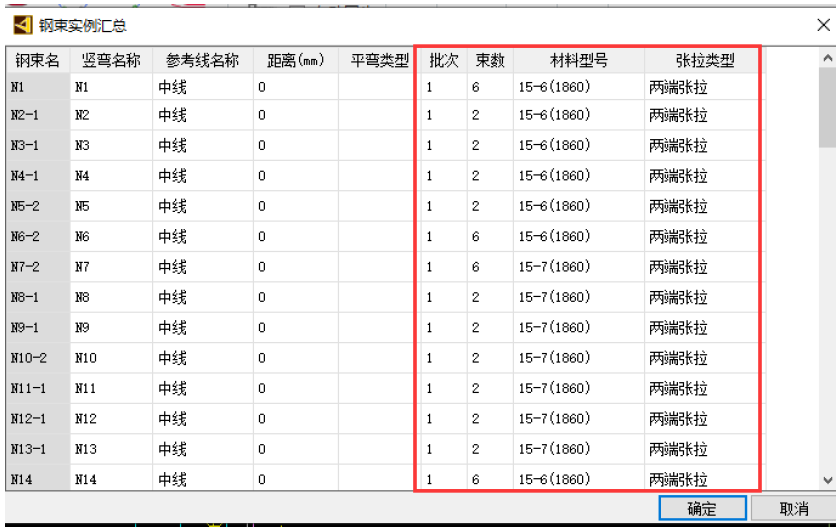Click 张拉类型 cell in N14 row
The height and width of the screenshot is (528, 838).
(x=705, y=478)
